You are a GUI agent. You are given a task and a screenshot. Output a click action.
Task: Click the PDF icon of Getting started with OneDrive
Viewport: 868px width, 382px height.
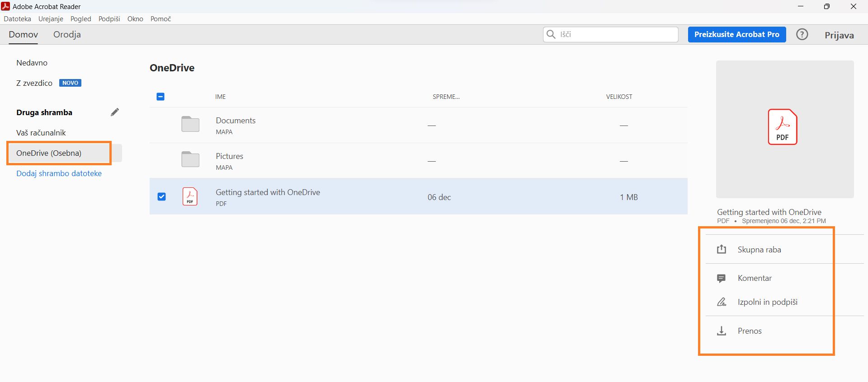pyautogui.click(x=190, y=196)
